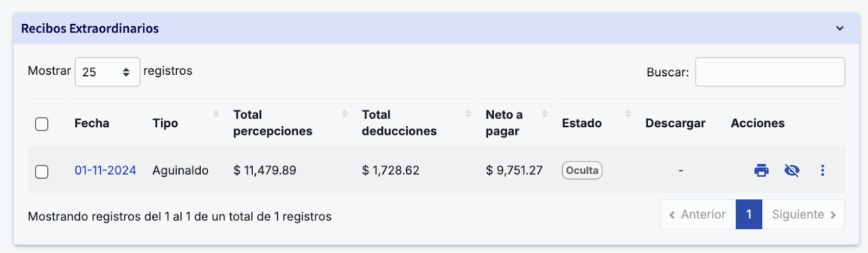Viewport: 868px width, 253px height.
Task: Click the Oculta status badge
Action: [582, 171]
